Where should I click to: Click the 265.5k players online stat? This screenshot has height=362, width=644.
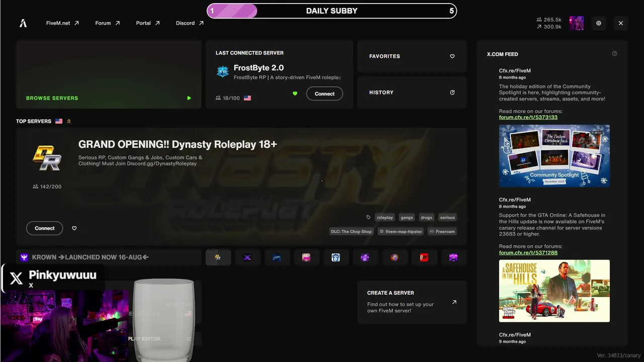coord(549,20)
